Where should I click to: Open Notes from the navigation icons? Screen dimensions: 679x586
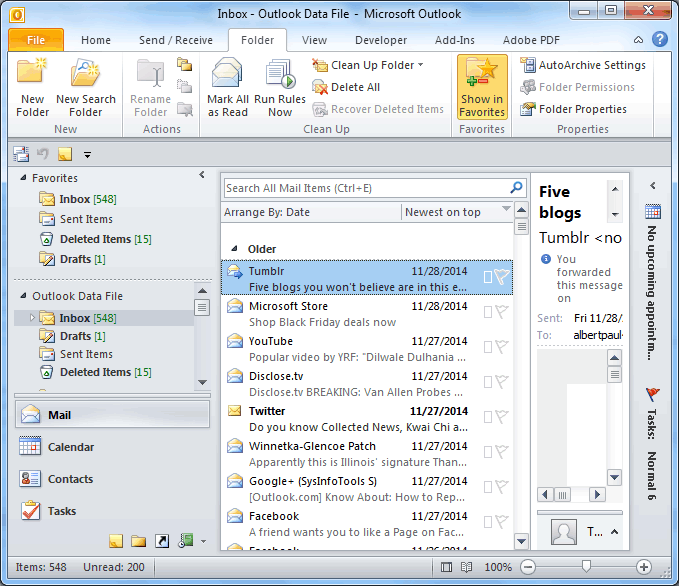pos(116,541)
